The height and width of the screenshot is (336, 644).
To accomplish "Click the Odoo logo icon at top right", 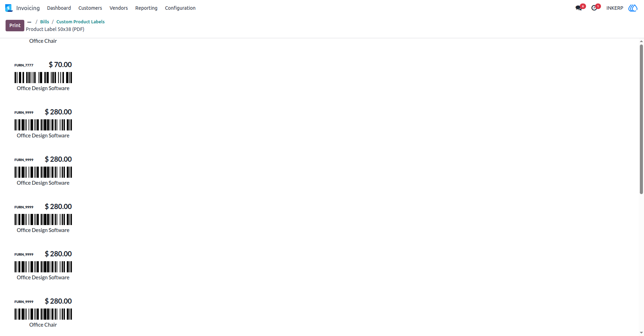I will [633, 8].
